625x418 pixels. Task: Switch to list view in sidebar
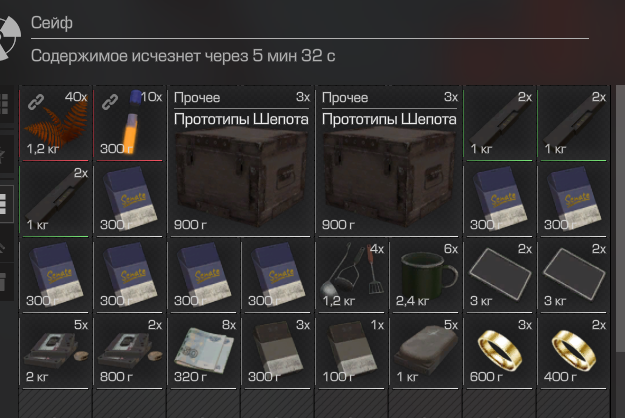4,204
